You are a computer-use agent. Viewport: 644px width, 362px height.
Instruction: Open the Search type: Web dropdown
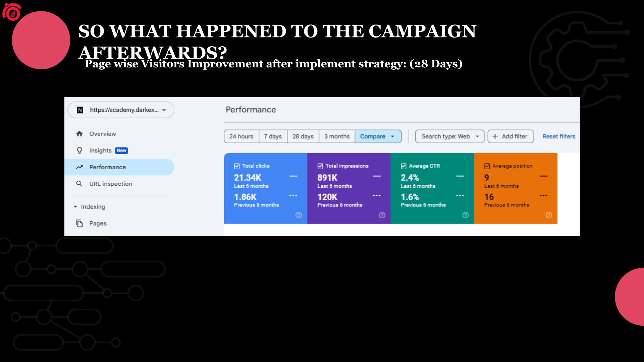[450, 136]
